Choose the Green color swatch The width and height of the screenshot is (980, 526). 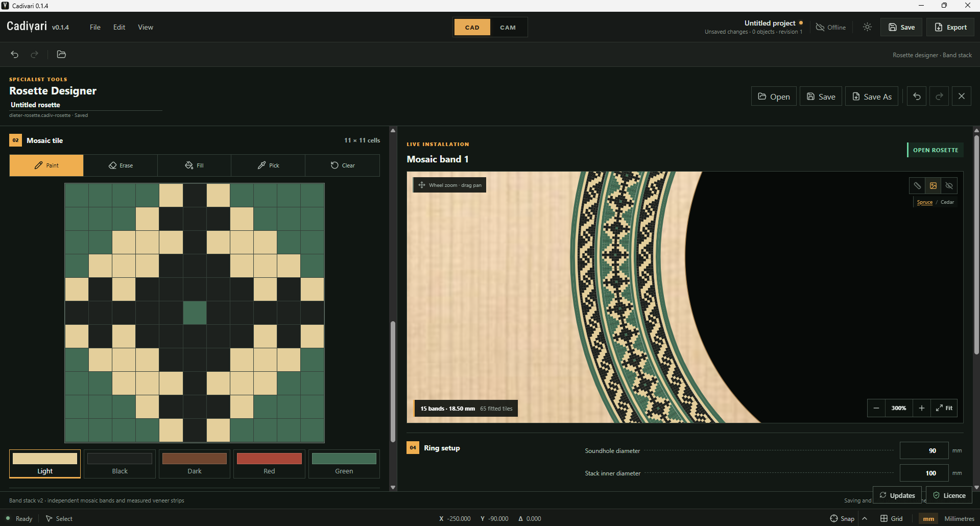tap(344, 464)
